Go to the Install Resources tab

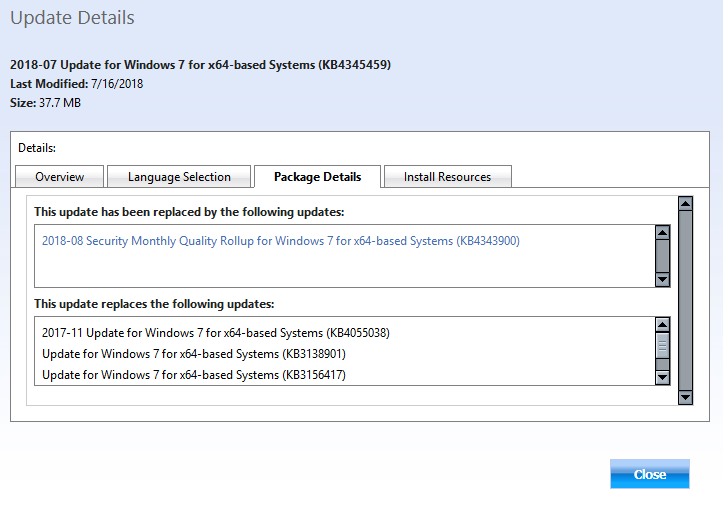[x=447, y=177]
